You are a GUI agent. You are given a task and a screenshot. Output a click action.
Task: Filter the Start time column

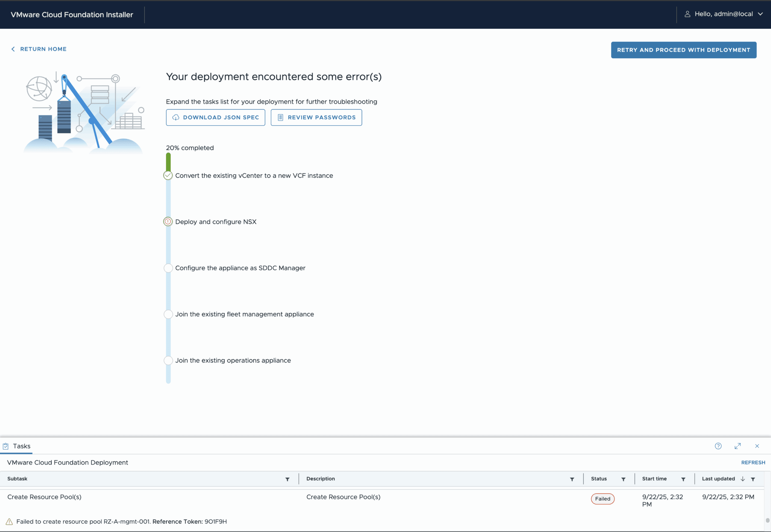click(x=683, y=479)
